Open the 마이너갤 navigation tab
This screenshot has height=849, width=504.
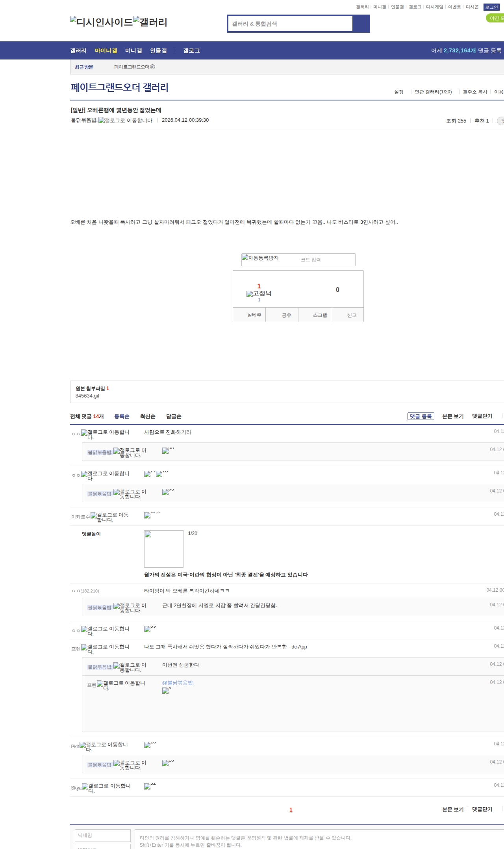pyautogui.click(x=106, y=50)
